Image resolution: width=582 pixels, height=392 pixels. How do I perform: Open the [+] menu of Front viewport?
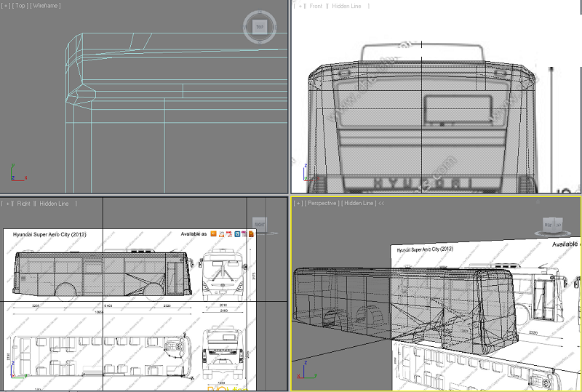pos(300,6)
